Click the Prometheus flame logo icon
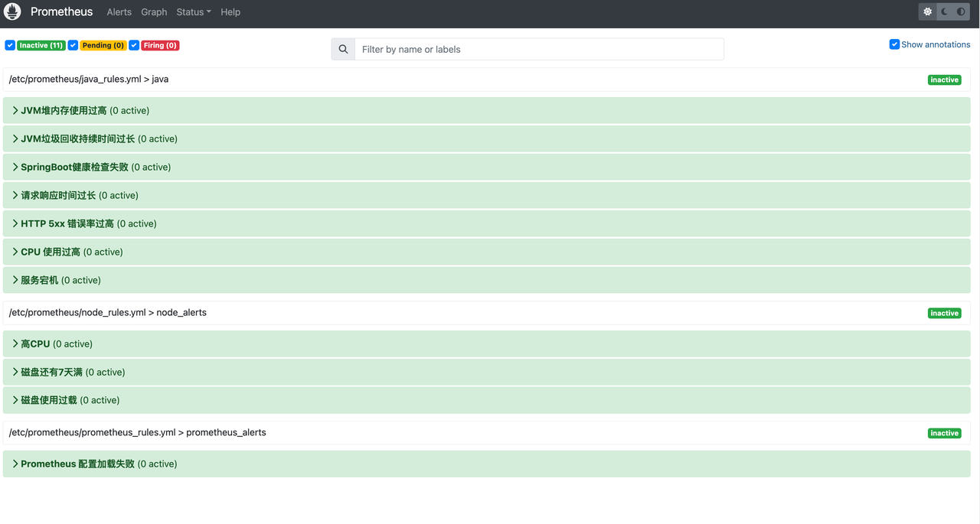The image size is (980, 524). pyautogui.click(x=12, y=12)
